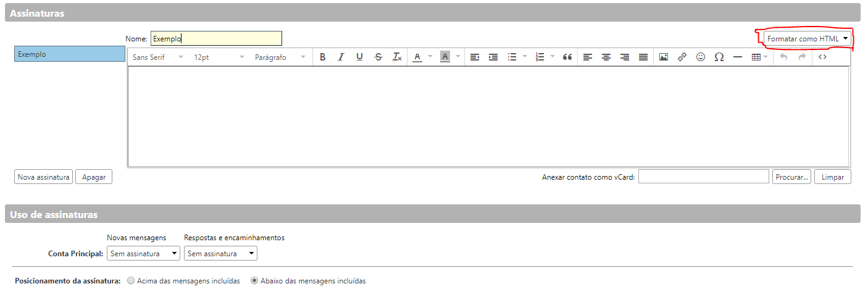Justify the text
This screenshot has height=297, width=868.
point(643,57)
